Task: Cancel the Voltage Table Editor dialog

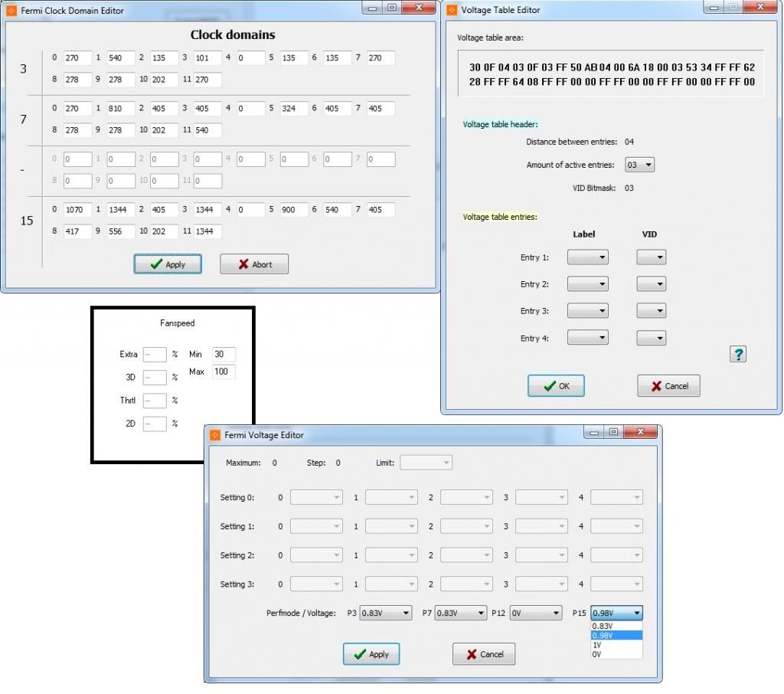Action: [x=668, y=386]
